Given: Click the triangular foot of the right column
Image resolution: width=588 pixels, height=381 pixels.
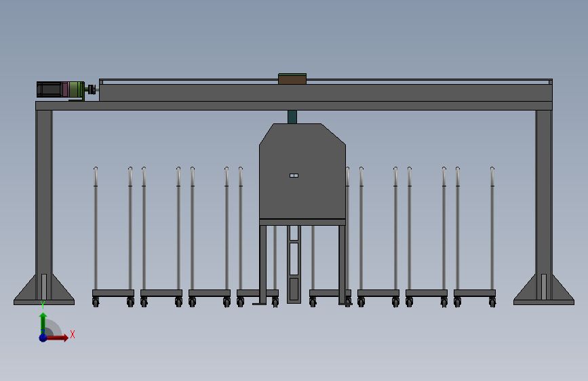Looking at the screenshot, I should coord(544,289).
